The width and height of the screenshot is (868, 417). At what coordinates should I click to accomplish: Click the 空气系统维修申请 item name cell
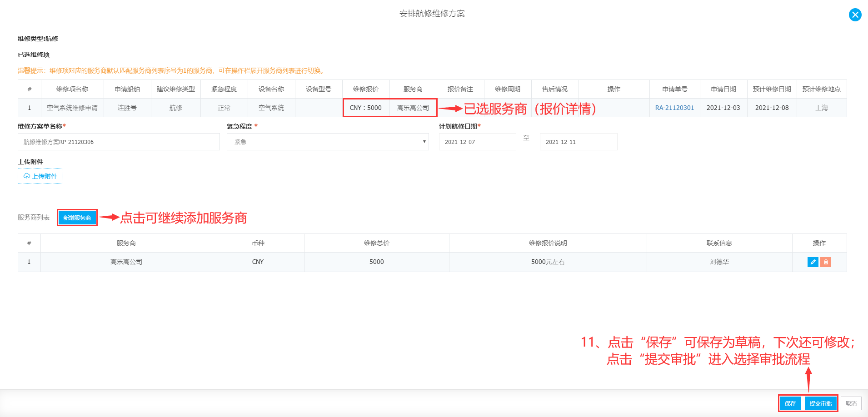point(72,108)
